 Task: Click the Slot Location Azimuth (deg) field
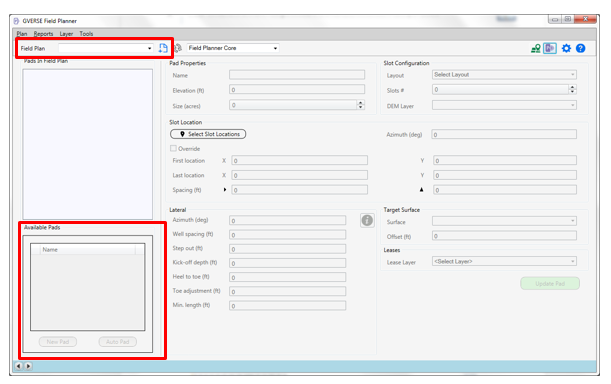pyautogui.click(x=504, y=134)
